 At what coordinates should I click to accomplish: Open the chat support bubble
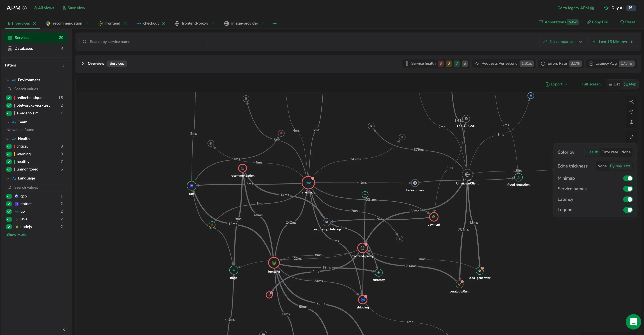[633, 322]
